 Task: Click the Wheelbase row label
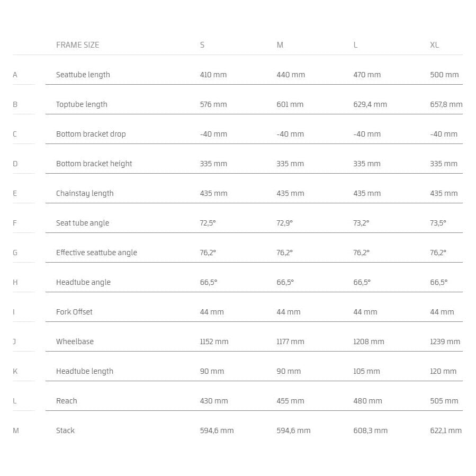[75, 342]
